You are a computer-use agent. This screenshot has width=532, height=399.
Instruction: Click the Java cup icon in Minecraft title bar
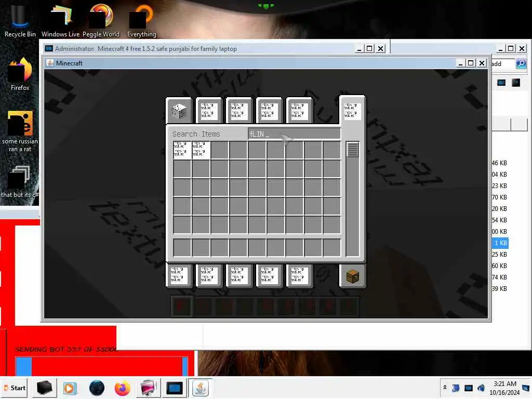pos(50,63)
